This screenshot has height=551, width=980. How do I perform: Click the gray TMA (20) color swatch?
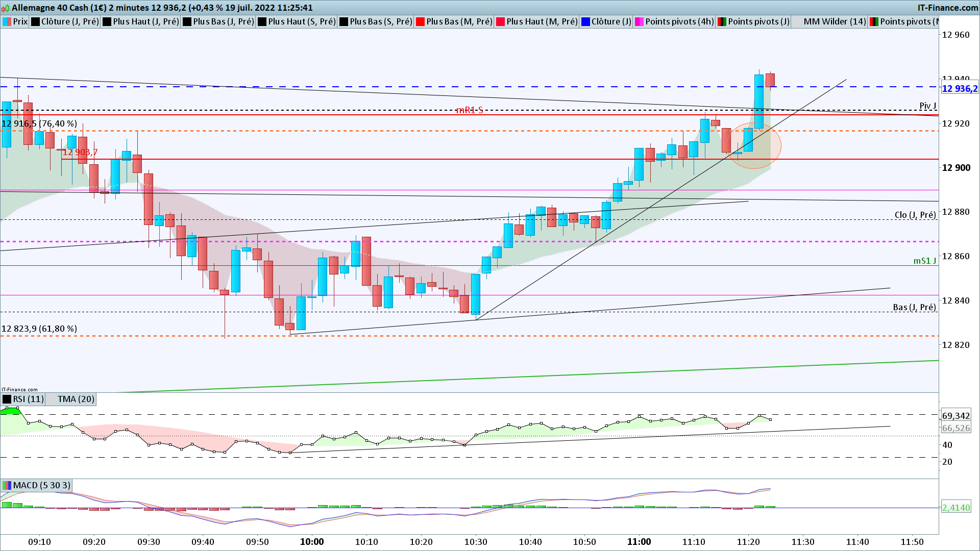pos(51,399)
